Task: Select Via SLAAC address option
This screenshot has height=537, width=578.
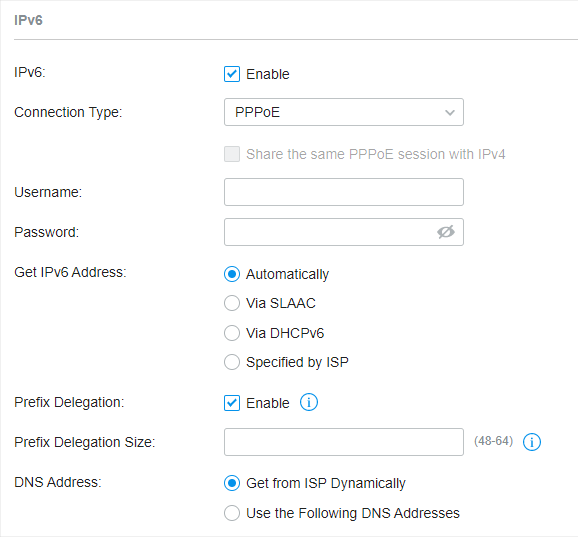Action: [232, 303]
